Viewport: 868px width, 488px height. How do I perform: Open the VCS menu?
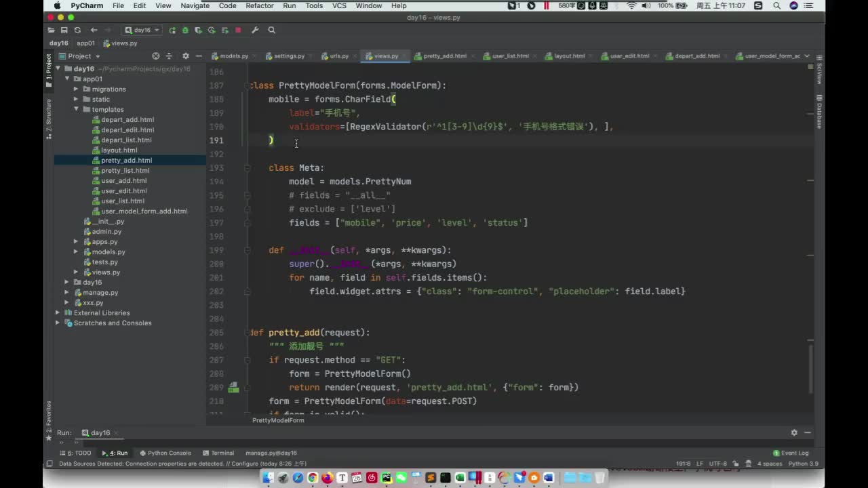point(339,5)
